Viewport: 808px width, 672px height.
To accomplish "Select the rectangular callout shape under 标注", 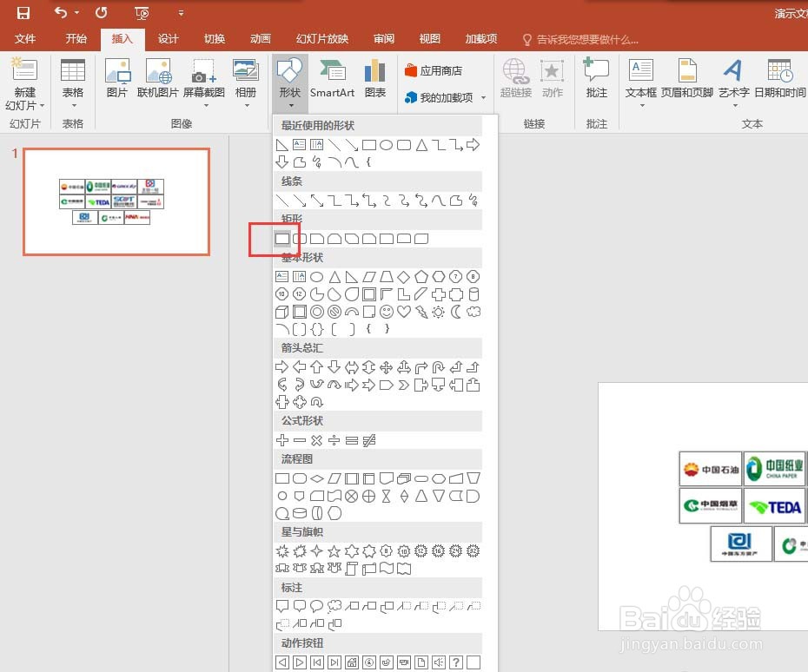I will coord(281,606).
